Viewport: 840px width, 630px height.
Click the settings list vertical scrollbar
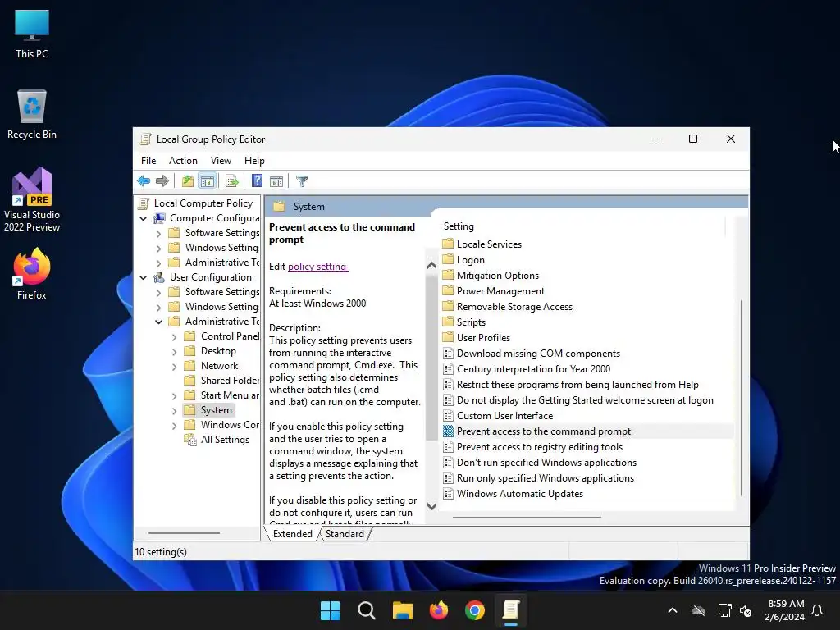tap(742, 398)
